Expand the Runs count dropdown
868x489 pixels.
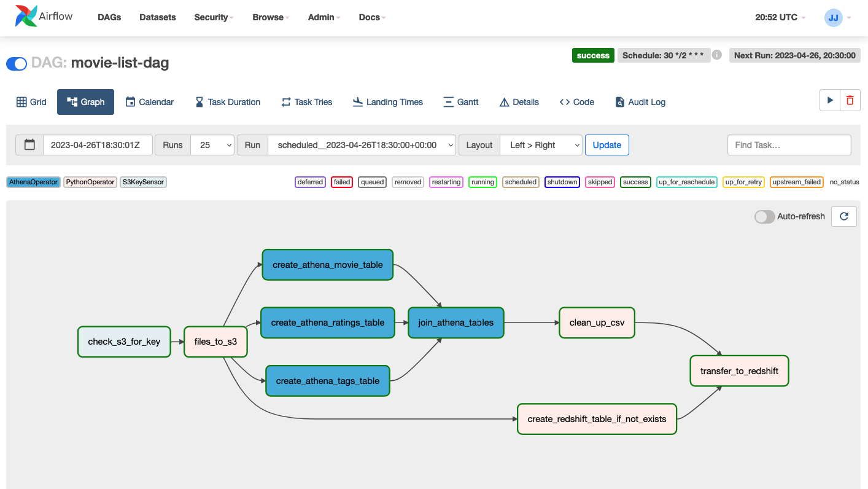click(x=212, y=145)
